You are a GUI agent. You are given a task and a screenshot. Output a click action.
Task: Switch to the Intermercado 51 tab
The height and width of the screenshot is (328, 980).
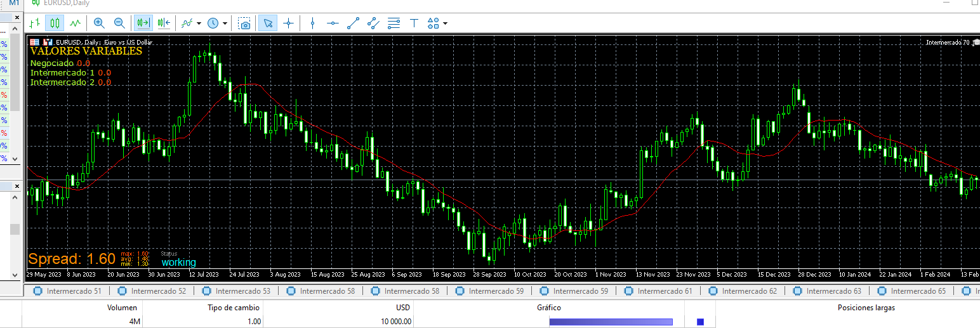pos(67,291)
